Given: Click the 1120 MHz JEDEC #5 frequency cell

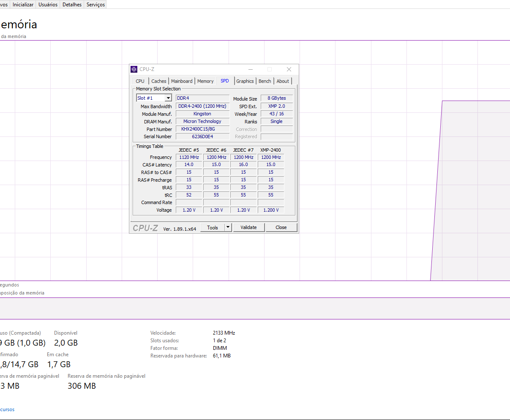Looking at the screenshot, I should pyautogui.click(x=189, y=157).
